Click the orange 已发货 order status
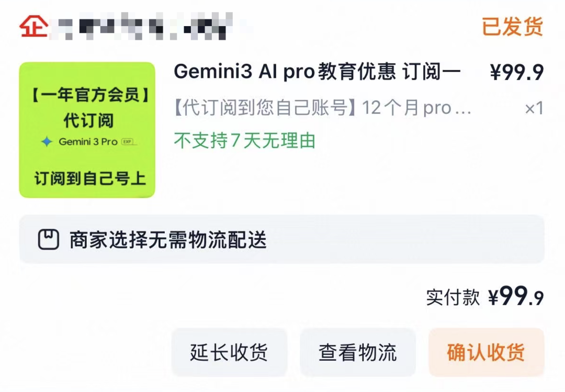The height and width of the screenshot is (392, 565). click(512, 26)
